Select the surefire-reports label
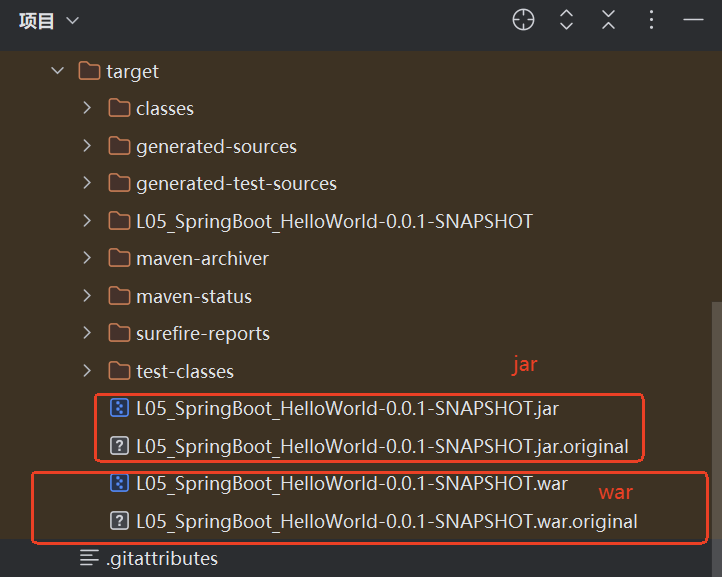Image resolution: width=722 pixels, height=577 pixels. (203, 334)
